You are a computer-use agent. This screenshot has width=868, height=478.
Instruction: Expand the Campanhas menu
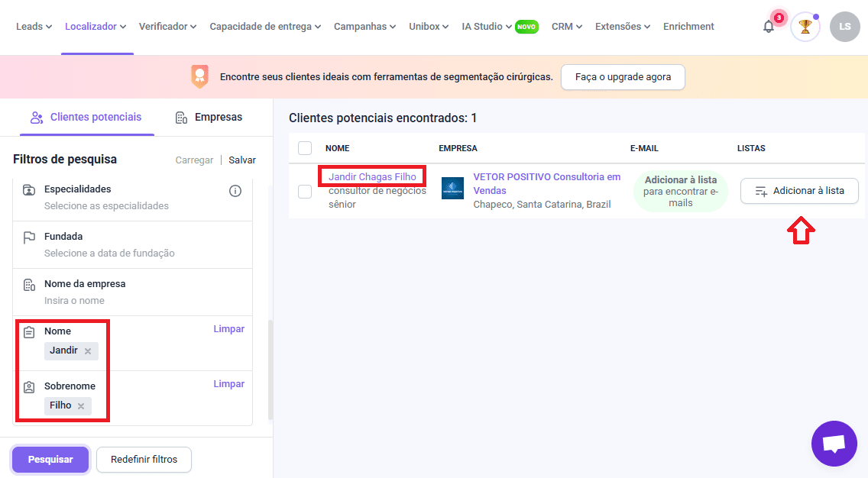[x=364, y=27]
